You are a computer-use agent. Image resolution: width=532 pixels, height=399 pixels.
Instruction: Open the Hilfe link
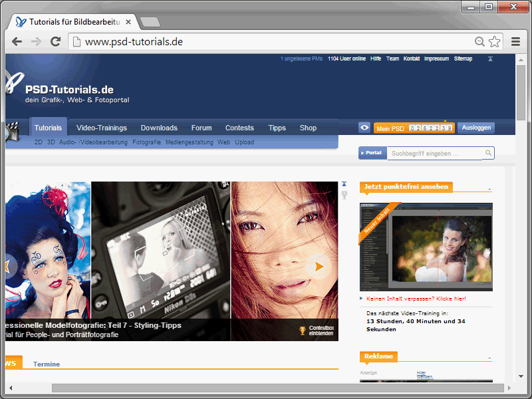(376, 59)
